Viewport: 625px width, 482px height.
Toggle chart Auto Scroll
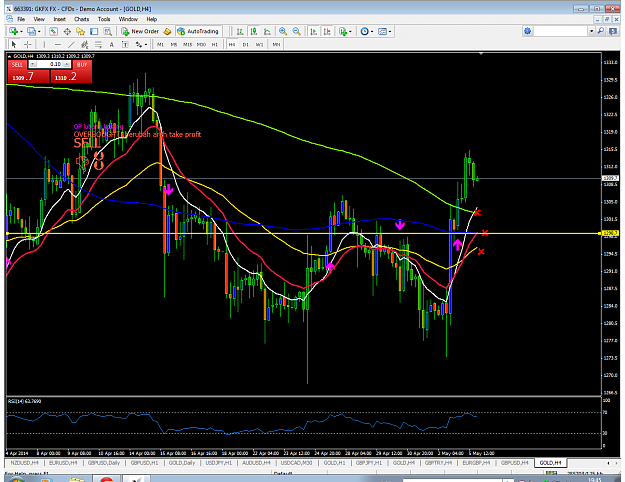pyautogui.click(x=313, y=31)
